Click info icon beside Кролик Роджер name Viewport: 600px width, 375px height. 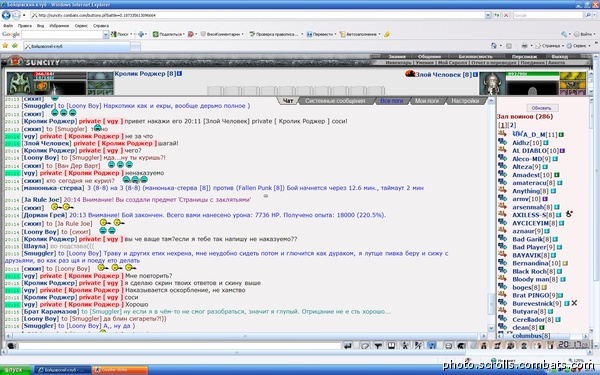tap(179, 73)
